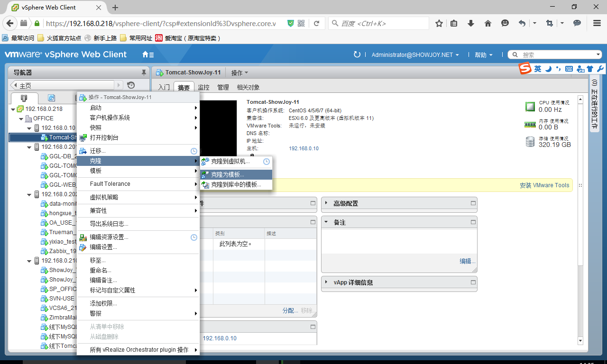Click 编辑... link in 备注 panel

tap(467, 261)
